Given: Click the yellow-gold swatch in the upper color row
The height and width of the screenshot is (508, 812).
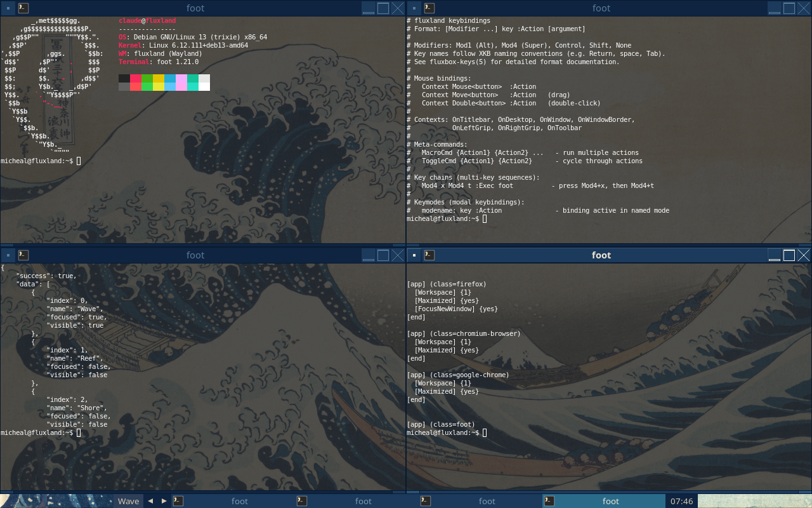Looking at the screenshot, I should click(x=159, y=78).
